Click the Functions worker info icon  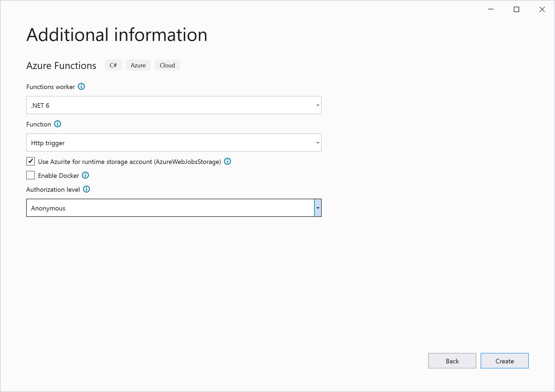pos(81,87)
